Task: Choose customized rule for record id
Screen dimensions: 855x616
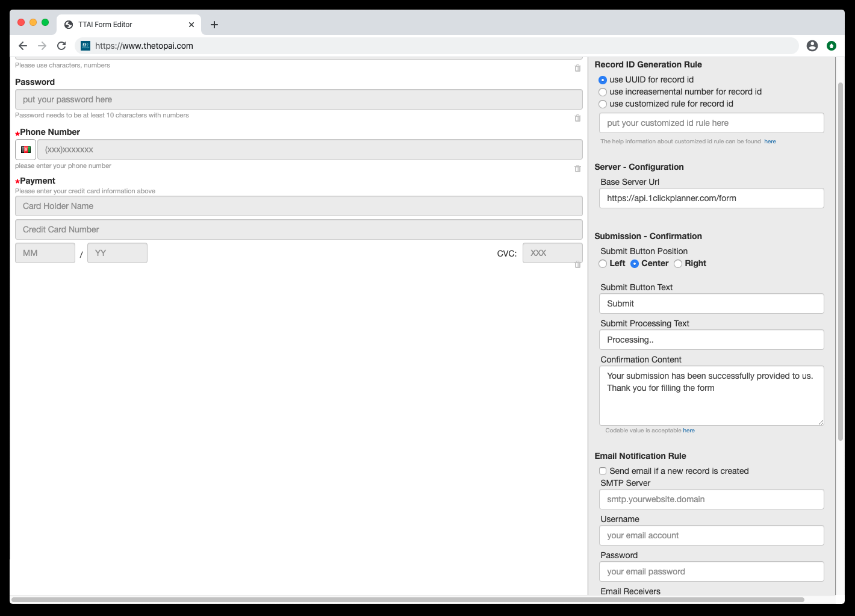Action: [603, 104]
